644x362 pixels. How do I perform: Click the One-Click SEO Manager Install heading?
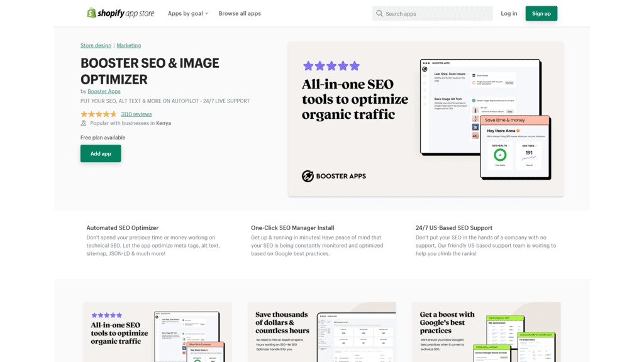pyautogui.click(x=292, y=228)
